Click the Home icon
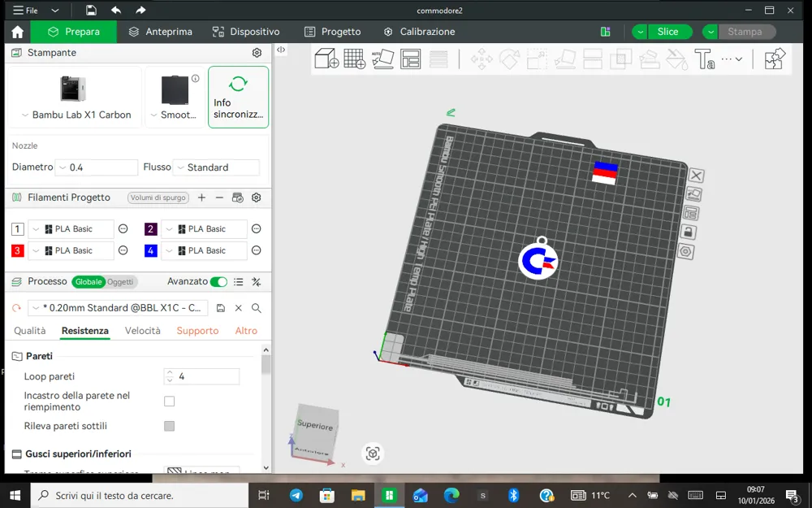 [18, 32]
